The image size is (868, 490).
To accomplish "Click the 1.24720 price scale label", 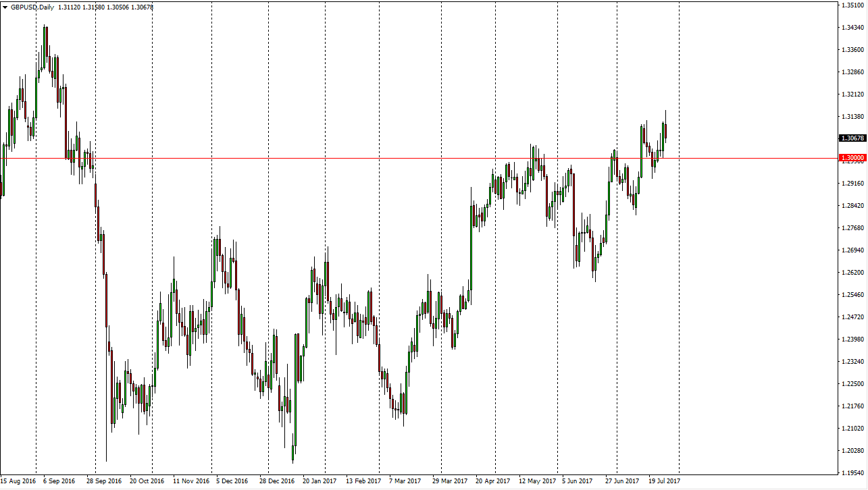I will [x=853, y=317].
